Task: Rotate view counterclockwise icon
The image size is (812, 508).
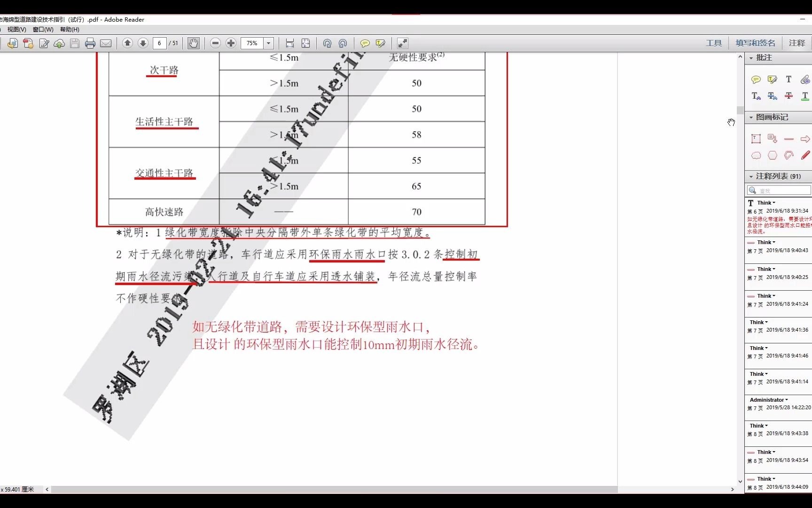Action: (343, 43)
